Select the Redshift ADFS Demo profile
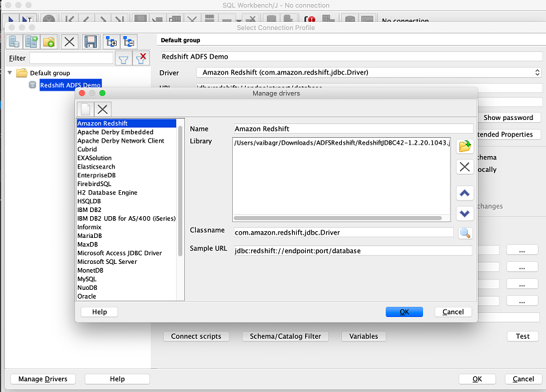Image resolution: width=546 pixels, height=392 pixels. [x=70, y=85]
